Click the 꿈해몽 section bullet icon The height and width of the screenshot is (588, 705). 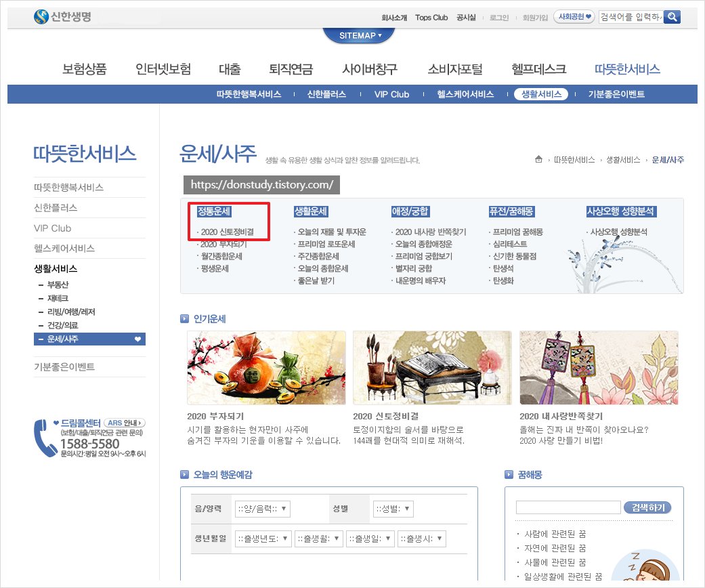(x=509, y=475)
